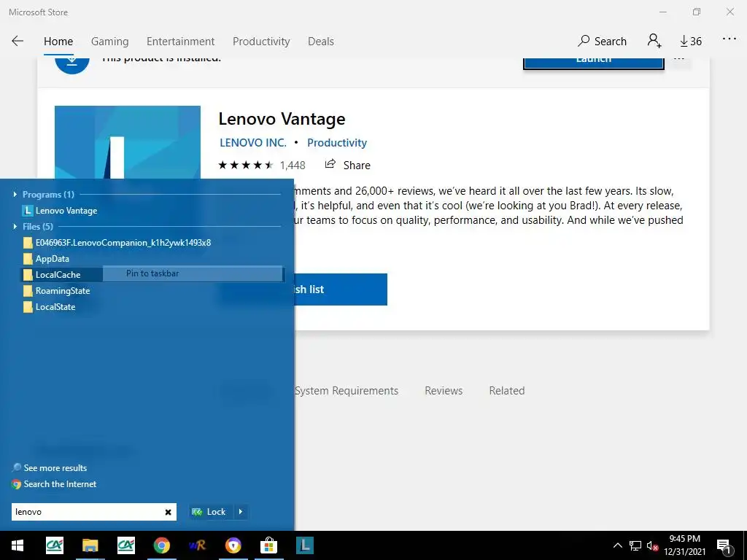Clear the lenovo search text
Screen dimensions: 747x560
(x=169, y=512)
